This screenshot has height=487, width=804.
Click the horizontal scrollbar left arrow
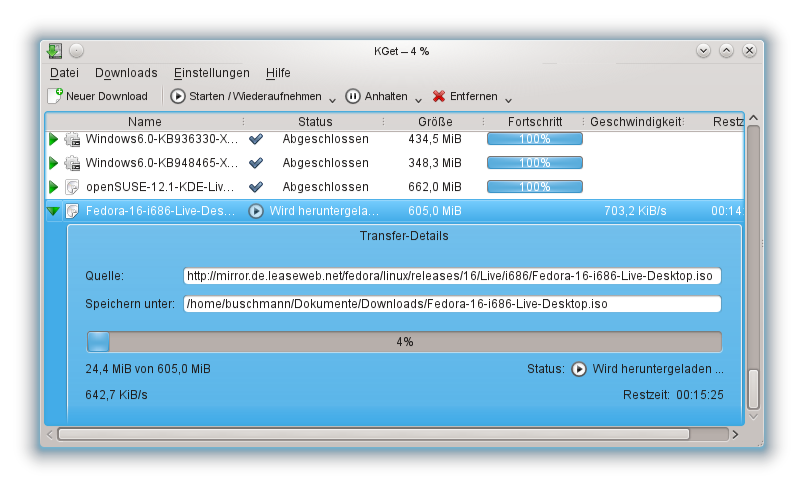click(x=50, y=435)
